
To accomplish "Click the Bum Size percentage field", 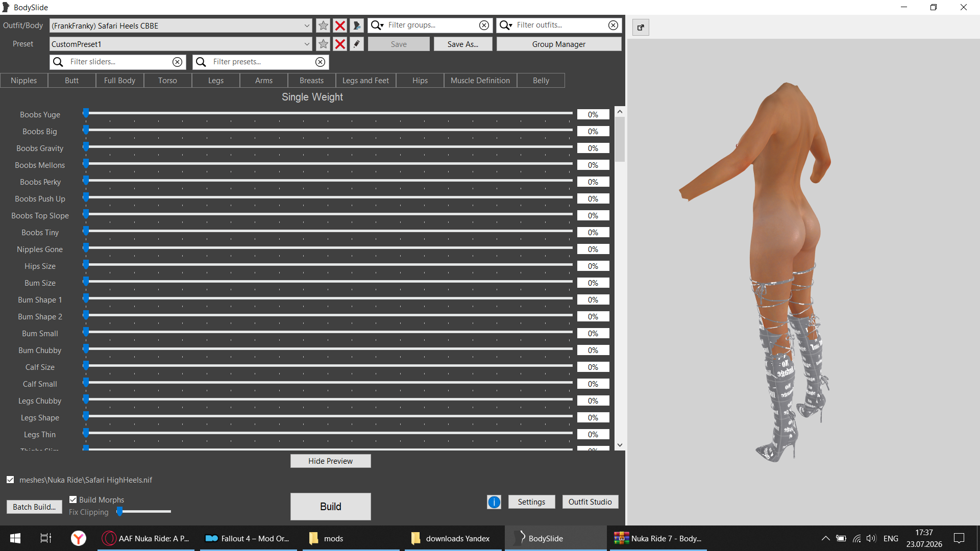I will point(593,283).
